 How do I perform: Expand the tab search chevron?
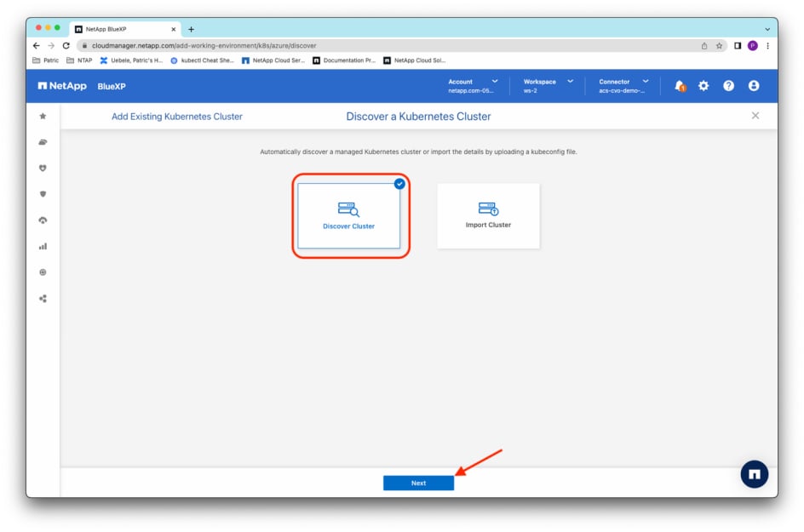[x=767, y=29]
